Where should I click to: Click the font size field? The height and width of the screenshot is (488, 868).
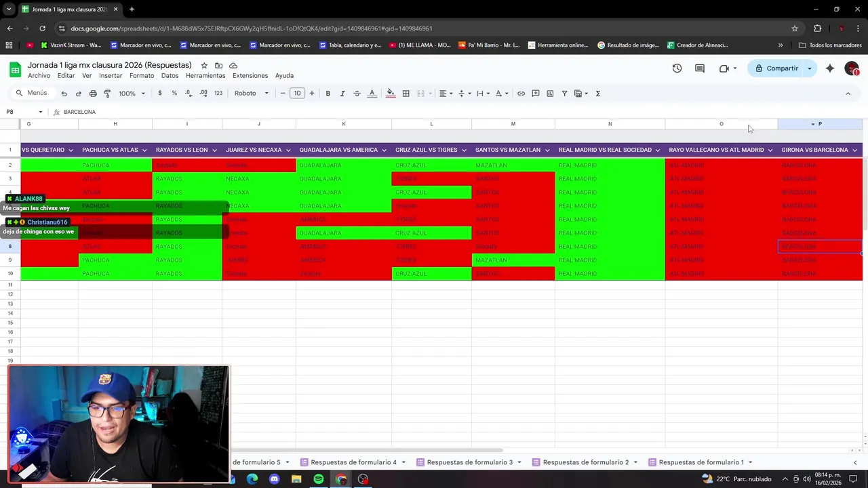point(297,94)
